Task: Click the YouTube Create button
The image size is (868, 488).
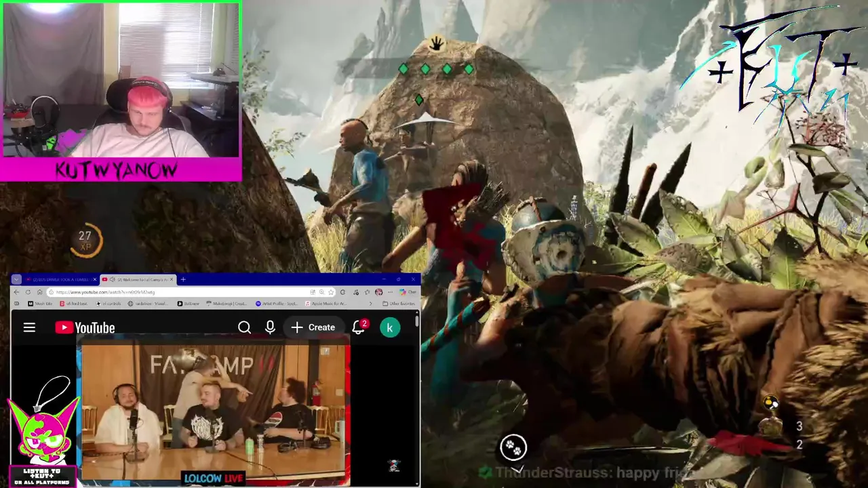Action: pyautogui.click(x=313, y=327)
